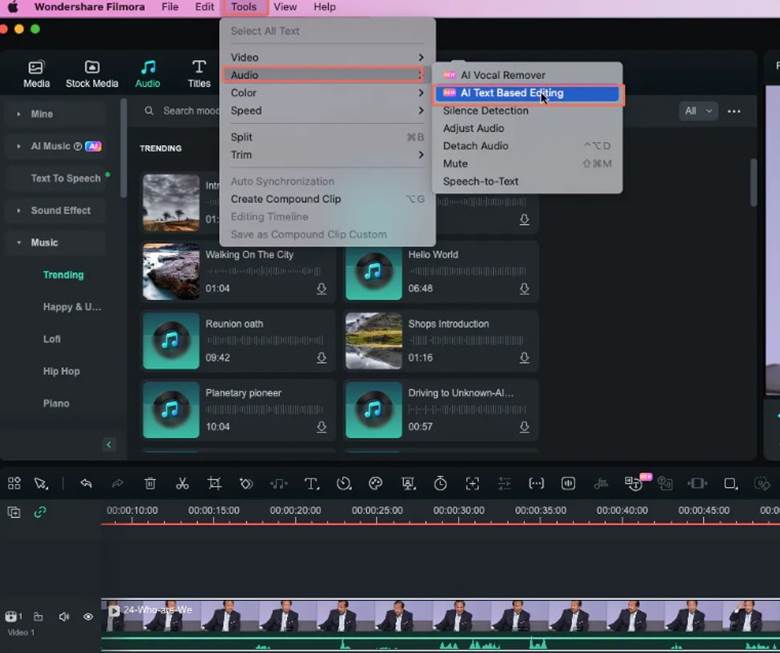
Task: Click the Delete trash icon
Action: point(150,483)
